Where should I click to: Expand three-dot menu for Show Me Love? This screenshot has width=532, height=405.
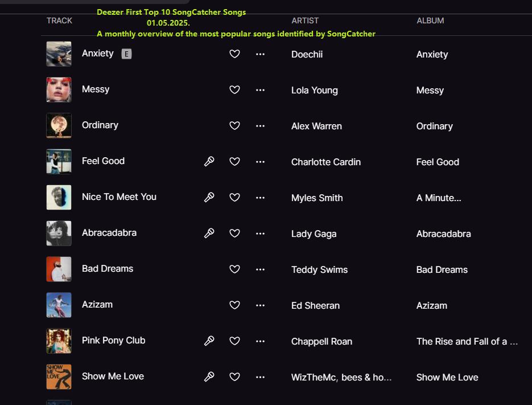[260, 377]
